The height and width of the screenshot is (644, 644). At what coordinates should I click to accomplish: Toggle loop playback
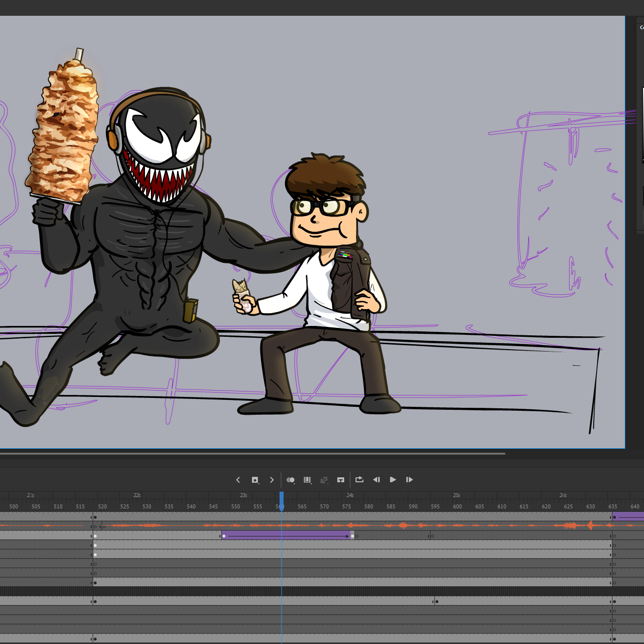tap(359, 479)
